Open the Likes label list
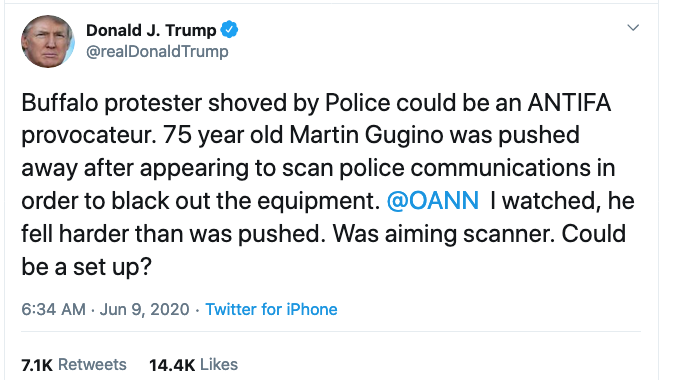The width and height of the screenshot is (684, 380). click(x=219, y=364)
